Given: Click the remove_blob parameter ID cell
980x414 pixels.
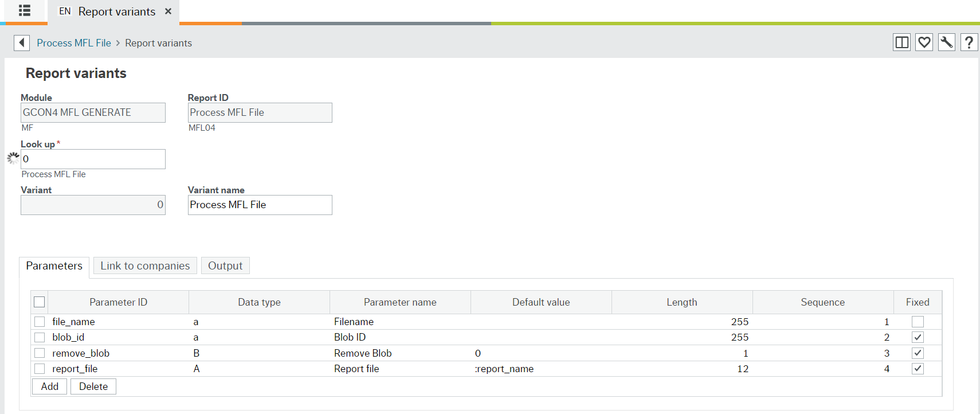Looking at the screenshot, I should pyautogui.click(x=118, y=353).
